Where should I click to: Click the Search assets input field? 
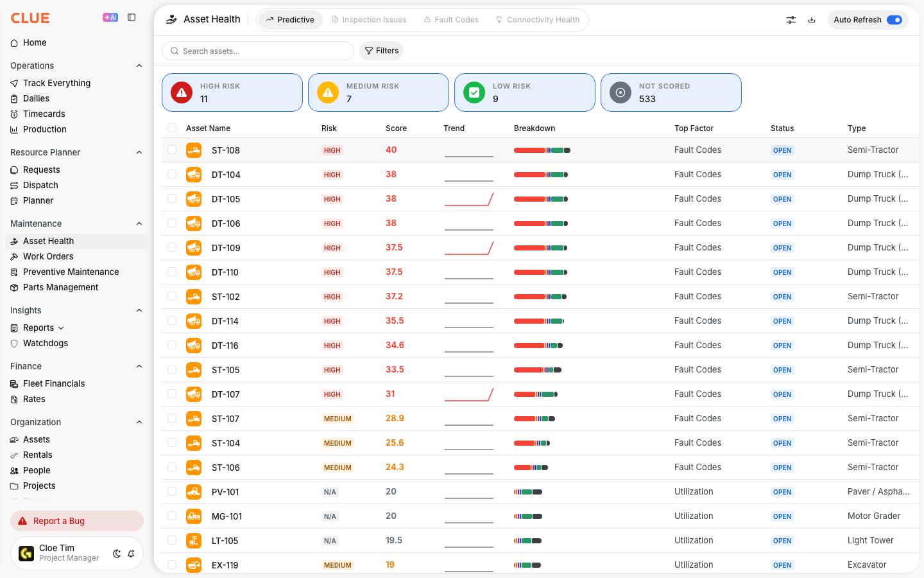point(258,51)
